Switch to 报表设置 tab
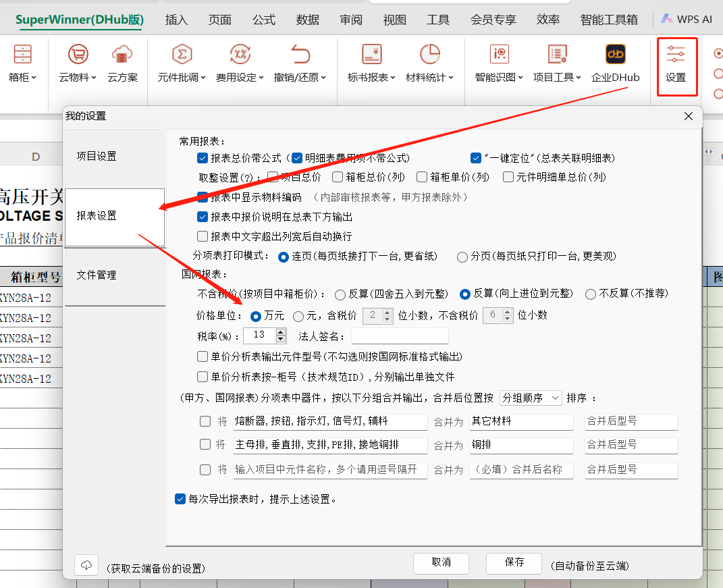The height and width of the screenshot is (588, 723). (x=115, y=216)
